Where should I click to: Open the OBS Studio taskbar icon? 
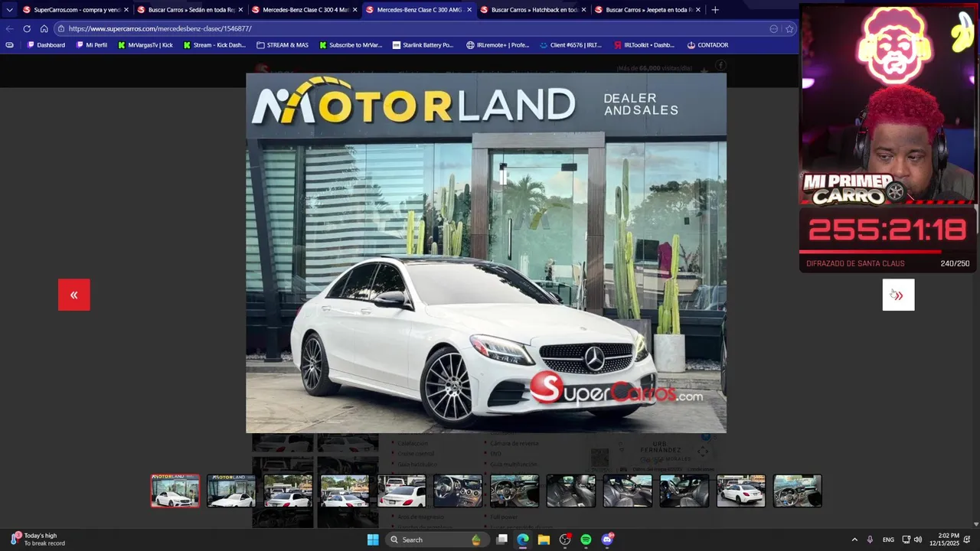(x=565, y=540)
